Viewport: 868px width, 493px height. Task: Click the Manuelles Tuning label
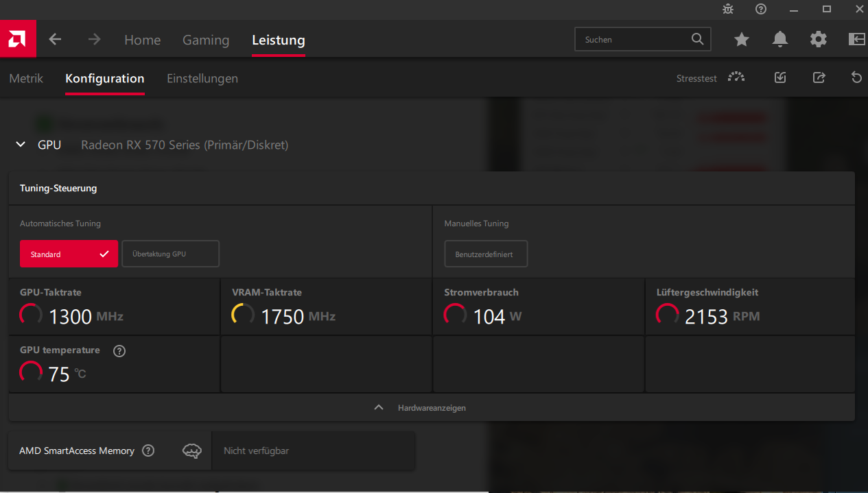coord(476,224)
